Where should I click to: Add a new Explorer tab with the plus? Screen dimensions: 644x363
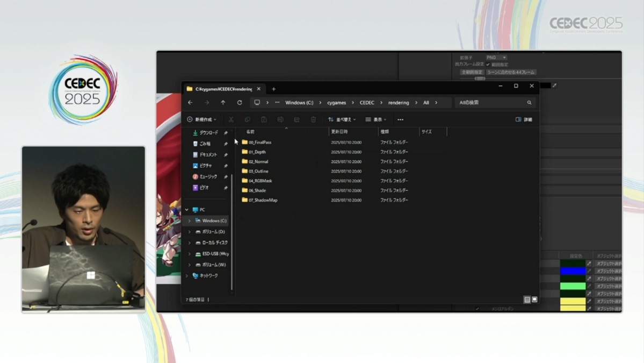click(273, 89)
